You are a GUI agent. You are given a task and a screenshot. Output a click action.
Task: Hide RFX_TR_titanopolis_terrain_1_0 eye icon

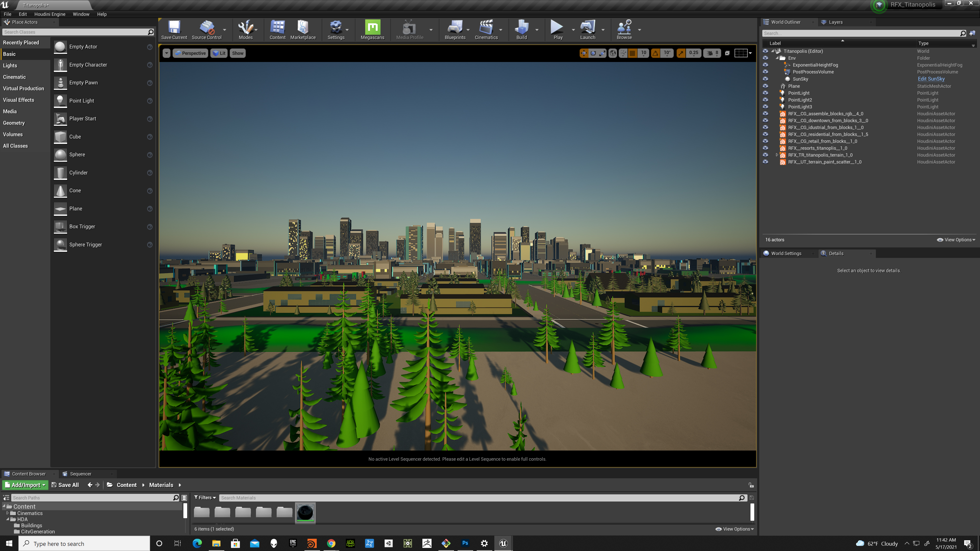pos(765,155)
